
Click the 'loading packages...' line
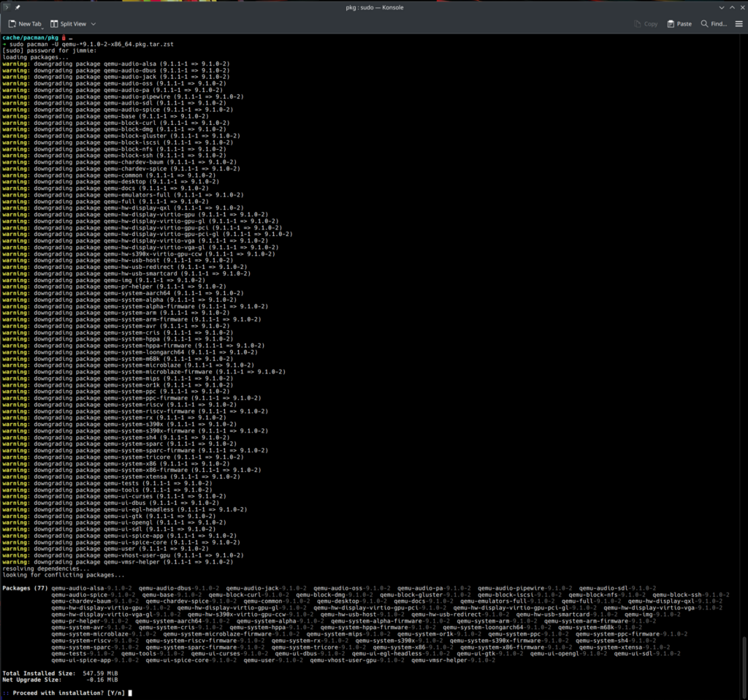35,57
